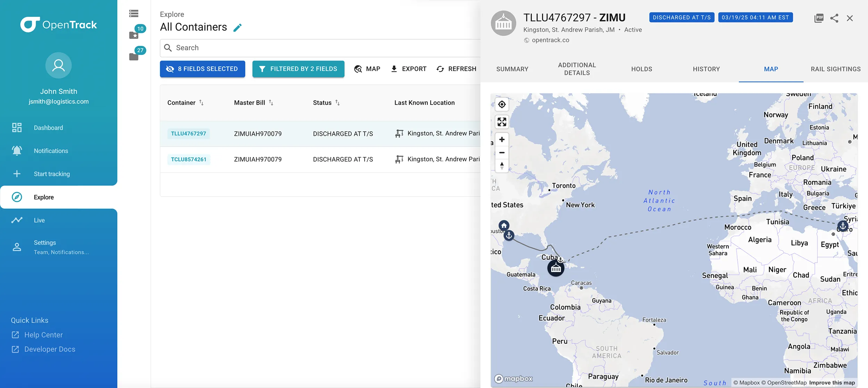Focus the Search input field
Viewport: 868px width, 388px height.
click(320, 48)
